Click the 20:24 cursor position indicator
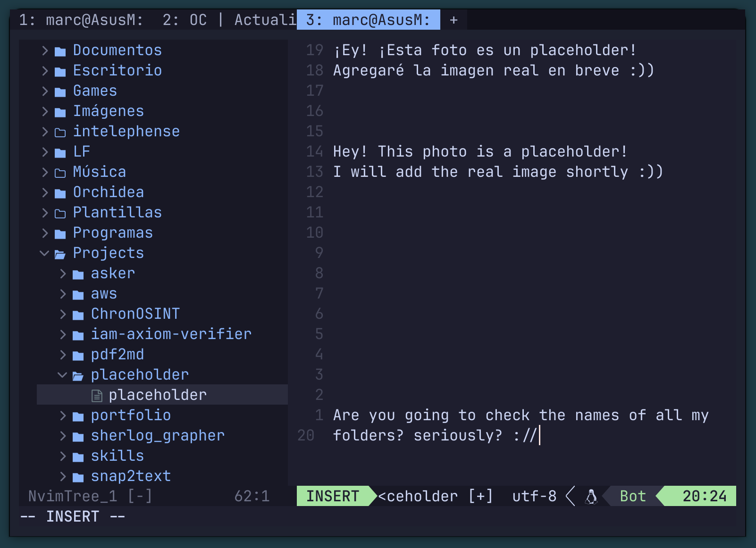The image size is (756, 548). coord(704,496)
